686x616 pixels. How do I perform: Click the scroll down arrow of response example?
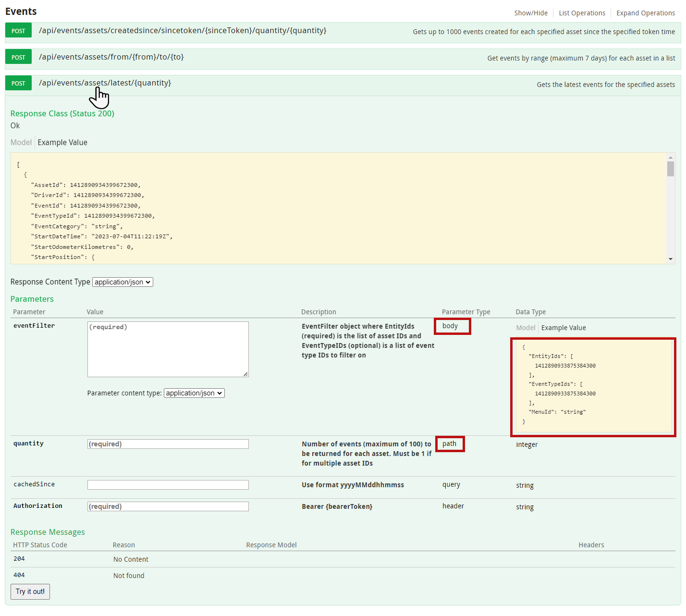[x=671, y=259]
